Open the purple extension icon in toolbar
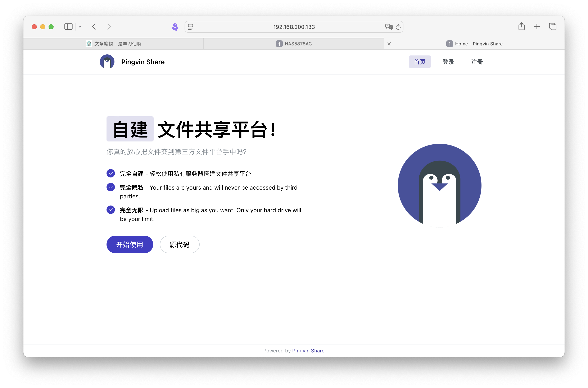The height and width of the screenshot is (388, 588). 175,27
